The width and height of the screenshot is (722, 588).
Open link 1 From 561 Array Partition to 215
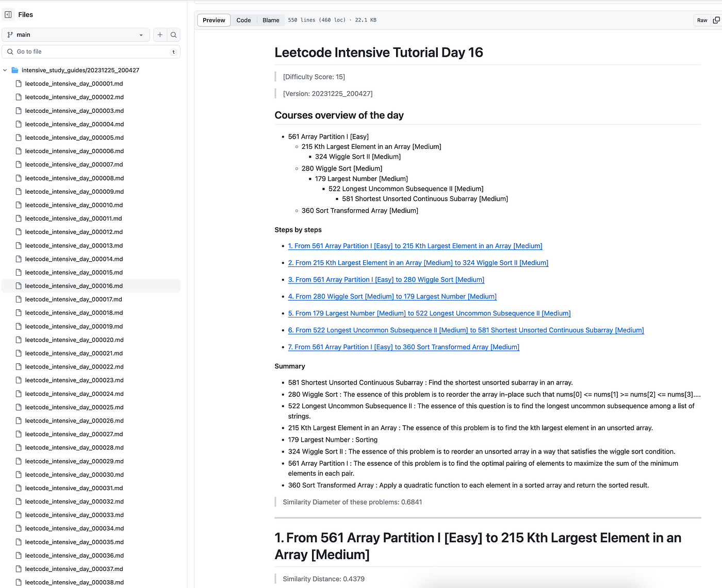(415, 246)
